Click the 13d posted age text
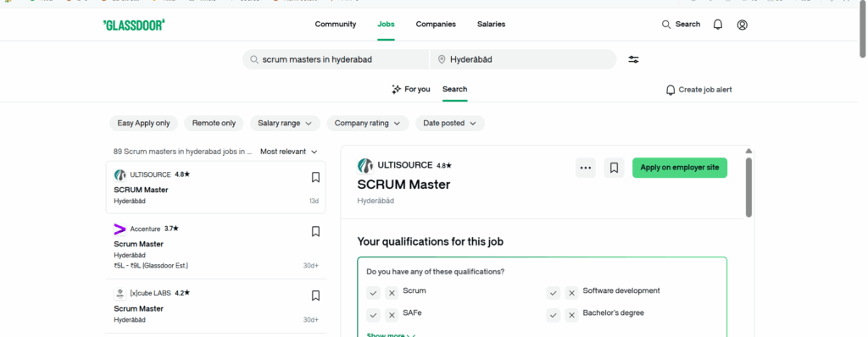868x337 pixels. point(314,201)
